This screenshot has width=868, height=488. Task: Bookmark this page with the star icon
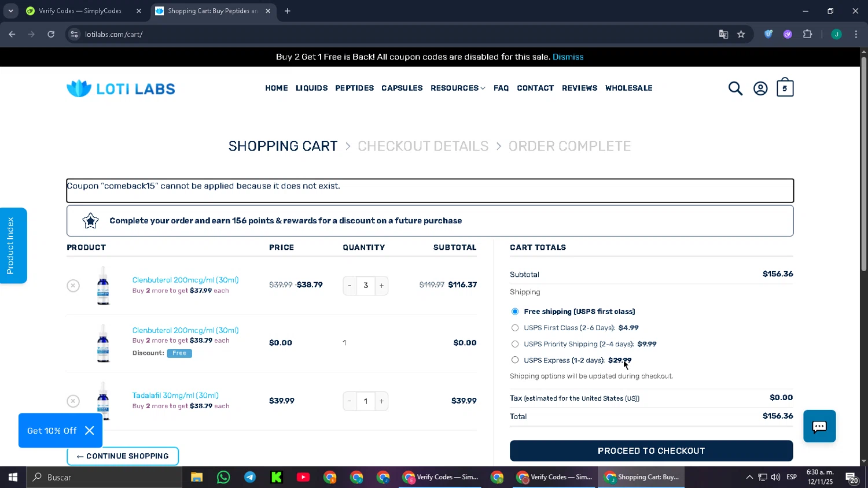[741, 35]
